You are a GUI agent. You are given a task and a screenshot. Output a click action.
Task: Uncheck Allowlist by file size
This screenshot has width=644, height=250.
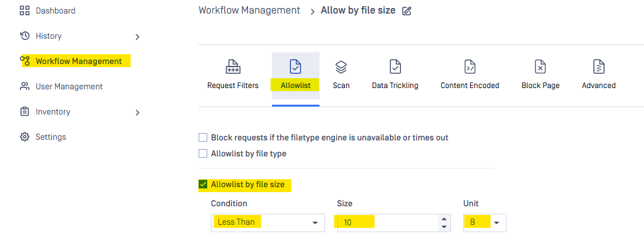pyautogui.click(x=203, y=184)
